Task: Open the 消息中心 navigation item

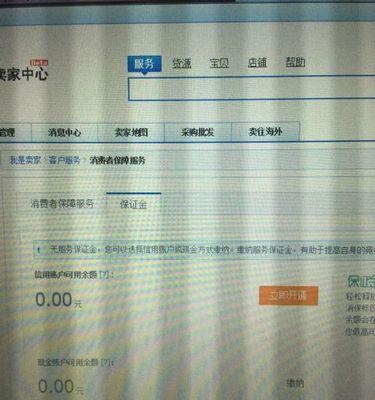Action: point(64,133)
